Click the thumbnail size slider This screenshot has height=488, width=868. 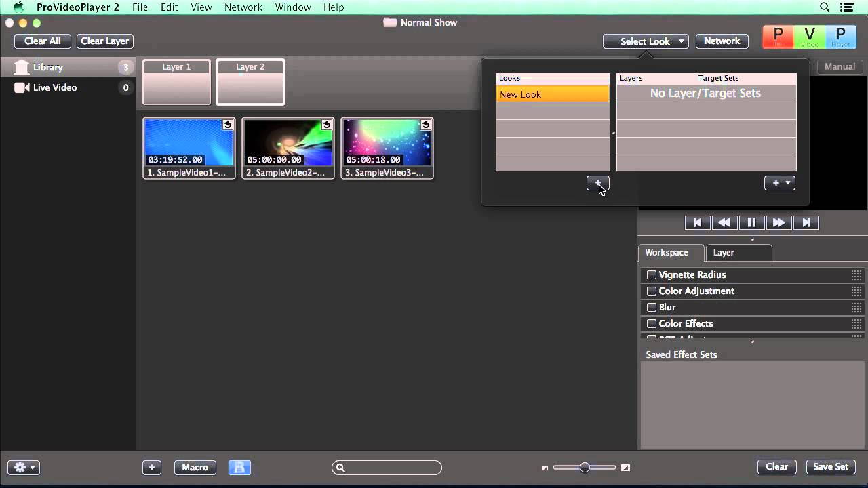[585, 468]
